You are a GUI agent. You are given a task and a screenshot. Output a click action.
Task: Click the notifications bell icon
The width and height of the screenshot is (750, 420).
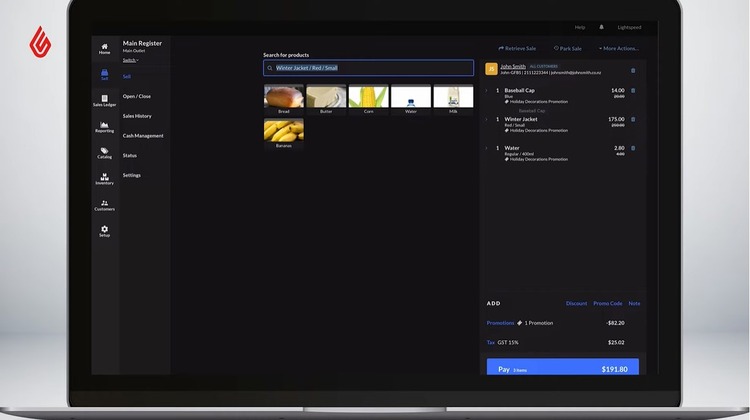(x=601, y=27)
